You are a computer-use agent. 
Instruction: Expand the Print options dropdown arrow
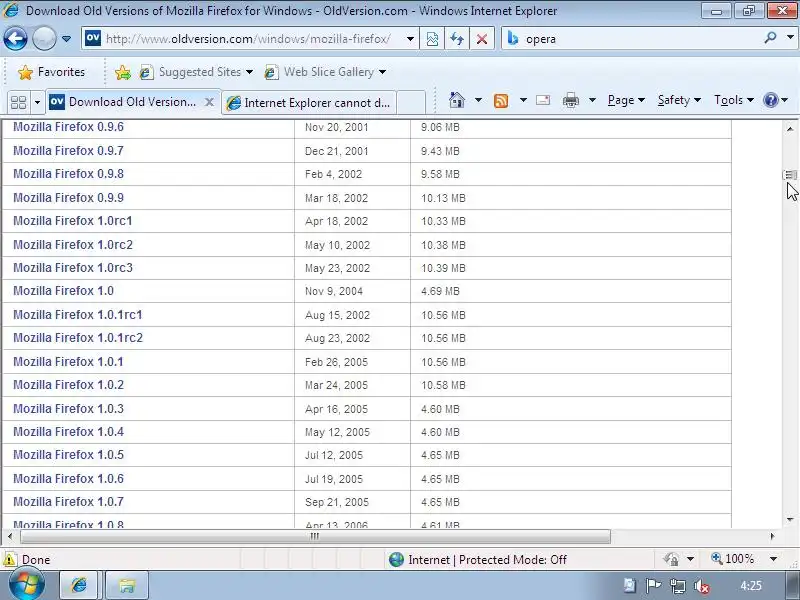[592, 100]
